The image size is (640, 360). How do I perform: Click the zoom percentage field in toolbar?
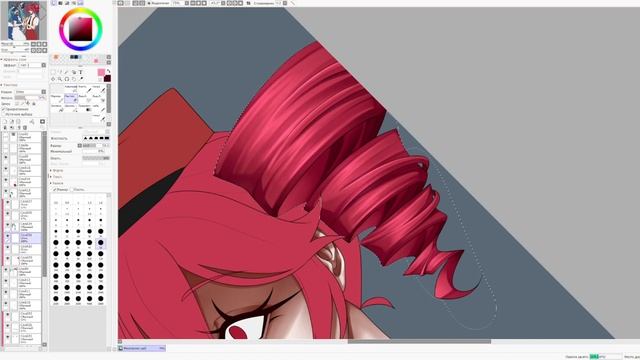point(179,3)
